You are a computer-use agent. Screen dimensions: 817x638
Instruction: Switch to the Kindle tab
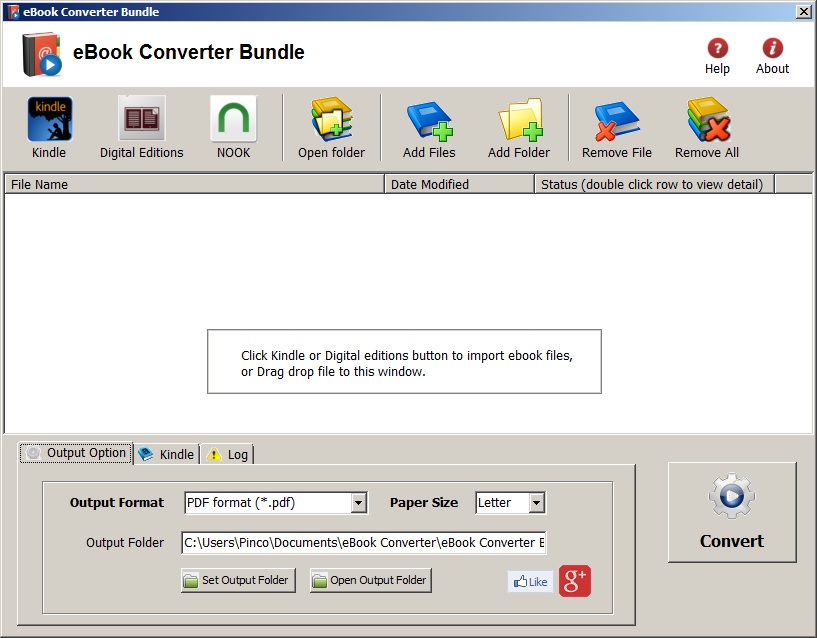pyautogui.click(x=166, y=455)
